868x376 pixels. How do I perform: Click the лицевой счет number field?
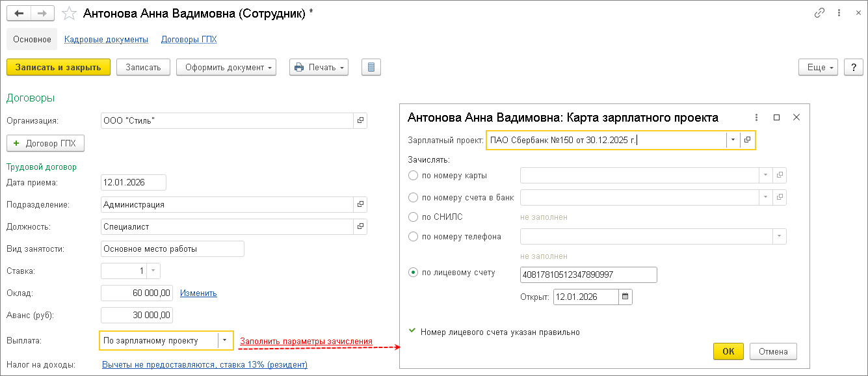pyautogui.click(x=588, y=275)
